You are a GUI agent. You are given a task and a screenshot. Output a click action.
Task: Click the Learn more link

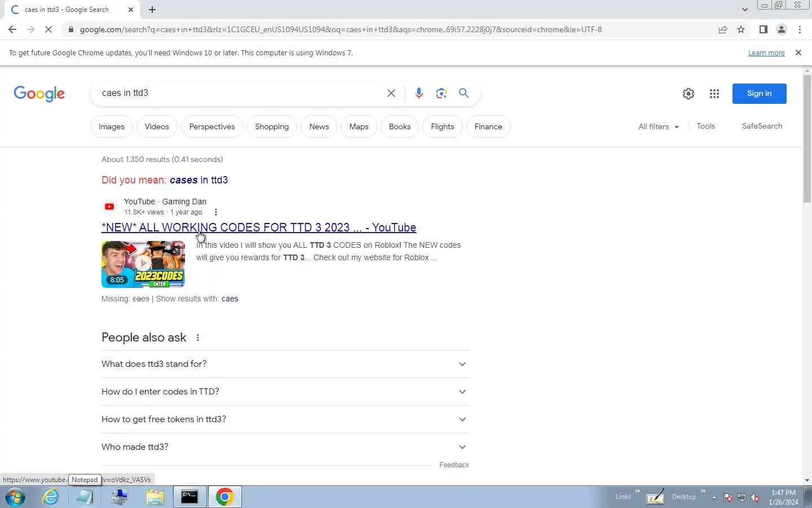(x=766, y=53)
